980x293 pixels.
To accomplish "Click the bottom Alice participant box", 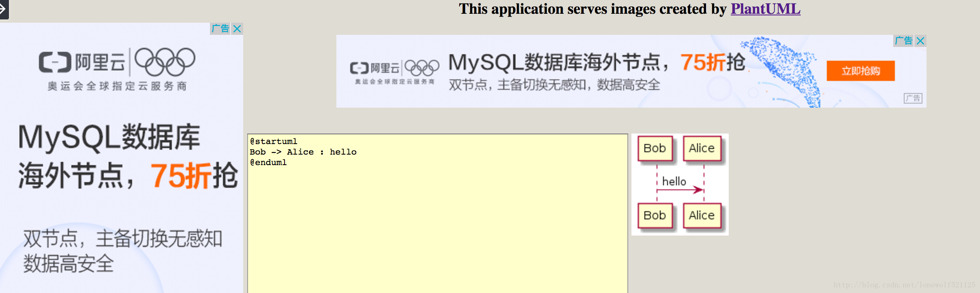I will [702, 215].
